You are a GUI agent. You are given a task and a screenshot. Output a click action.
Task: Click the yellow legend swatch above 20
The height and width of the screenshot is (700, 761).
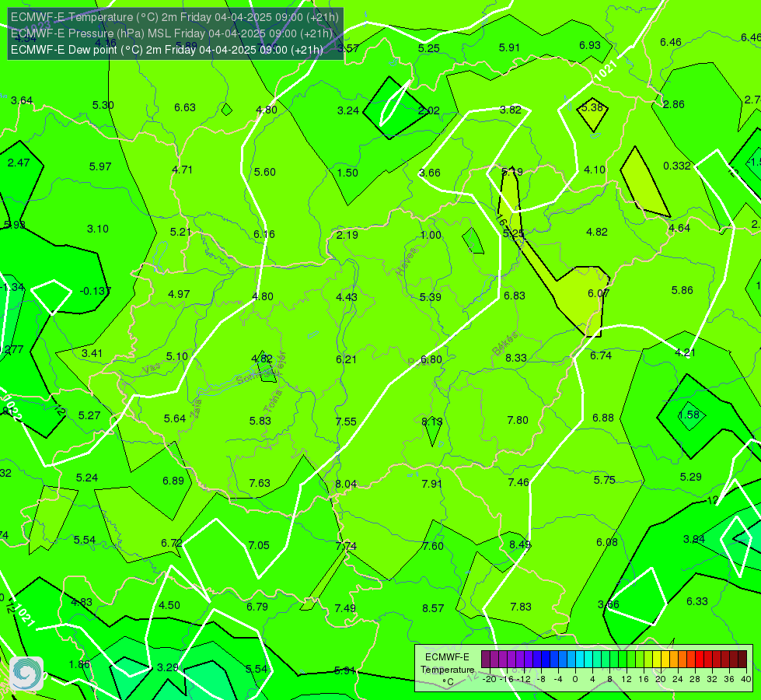pyautogui.click(x=656, y=660)
